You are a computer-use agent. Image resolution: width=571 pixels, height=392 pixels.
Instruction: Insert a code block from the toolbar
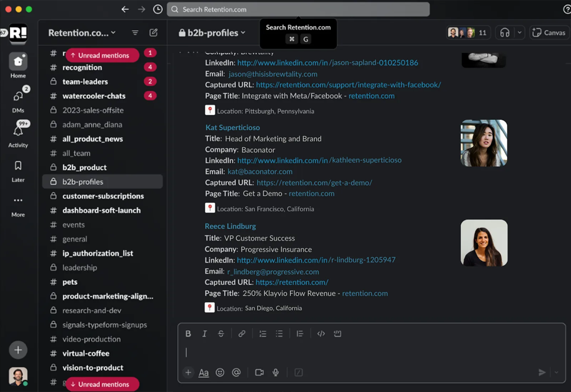[337, 334]
